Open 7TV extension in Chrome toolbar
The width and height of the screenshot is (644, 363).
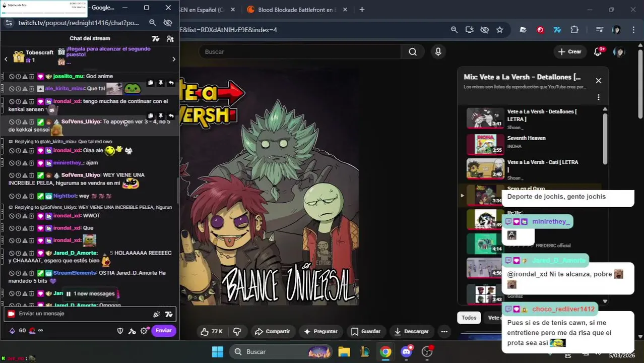tap(557, 30)
